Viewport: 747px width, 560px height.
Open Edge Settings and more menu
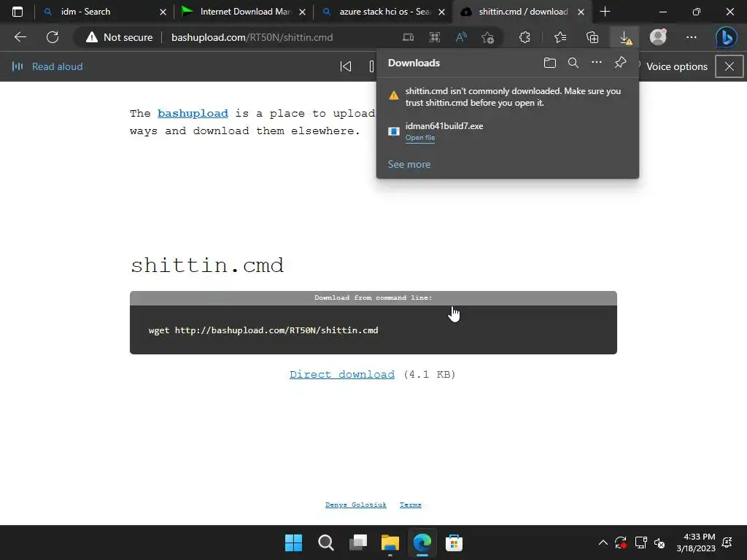point(692,37)
